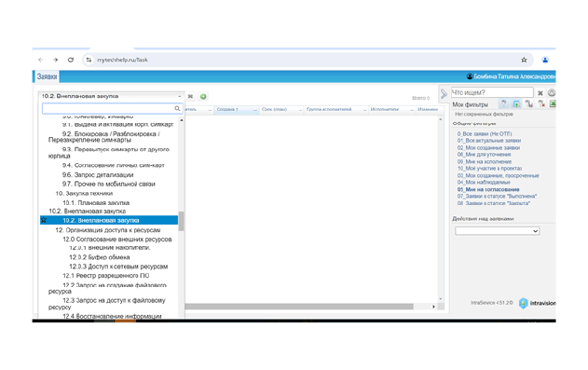Clear the search field with X icon
Screen dimensions: 588x370
click(x=540, y=93)
